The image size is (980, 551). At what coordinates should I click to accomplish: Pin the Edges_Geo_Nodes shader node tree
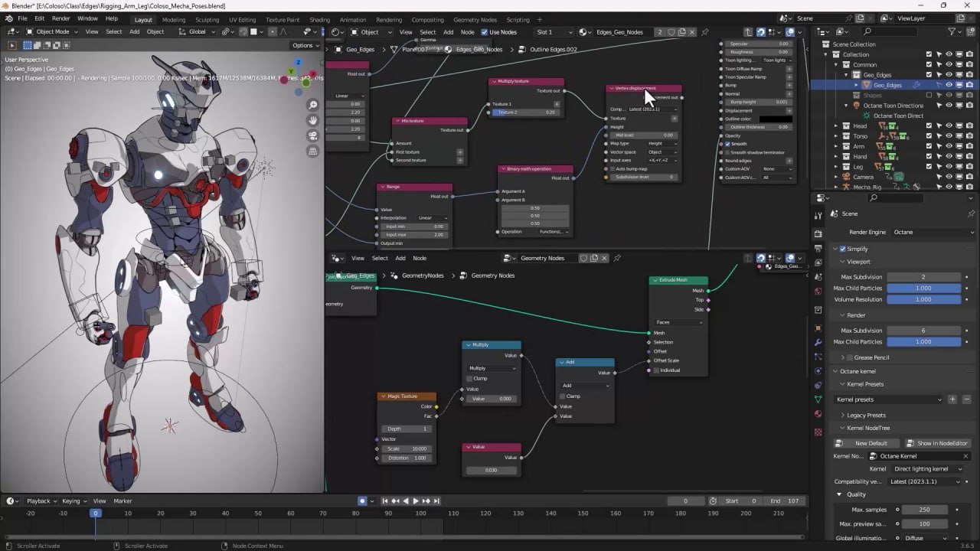point(704,32)
